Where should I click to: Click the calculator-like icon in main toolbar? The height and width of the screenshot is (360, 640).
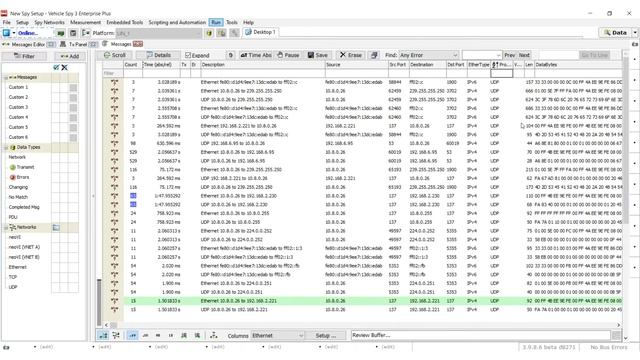coord(73,33)
